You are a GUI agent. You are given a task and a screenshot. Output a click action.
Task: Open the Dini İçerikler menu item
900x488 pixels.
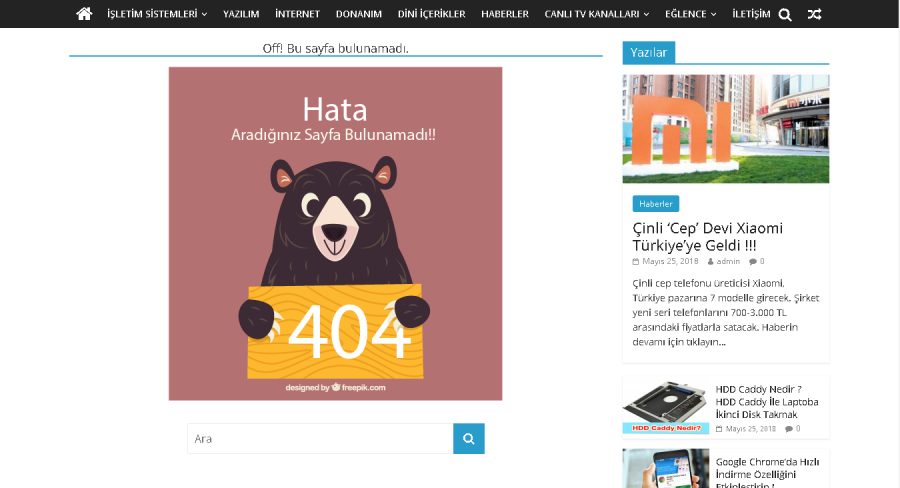pyautogui.click(x=432, y=14)
